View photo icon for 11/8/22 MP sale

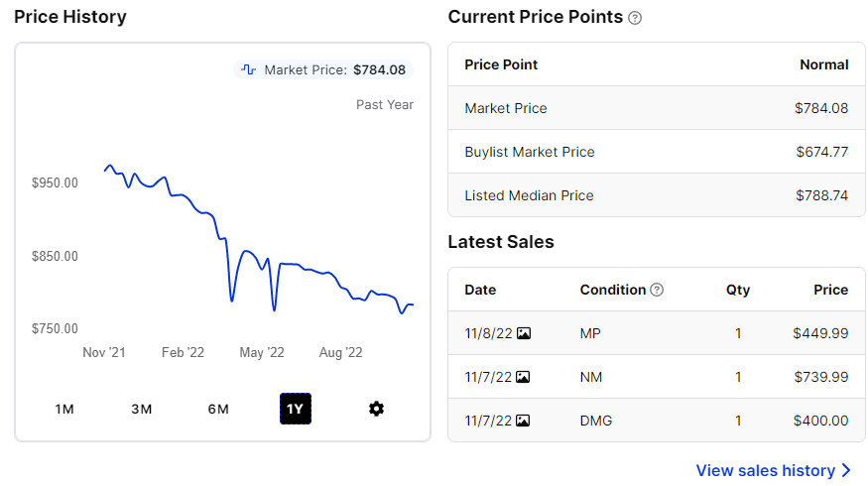[524, 333]
